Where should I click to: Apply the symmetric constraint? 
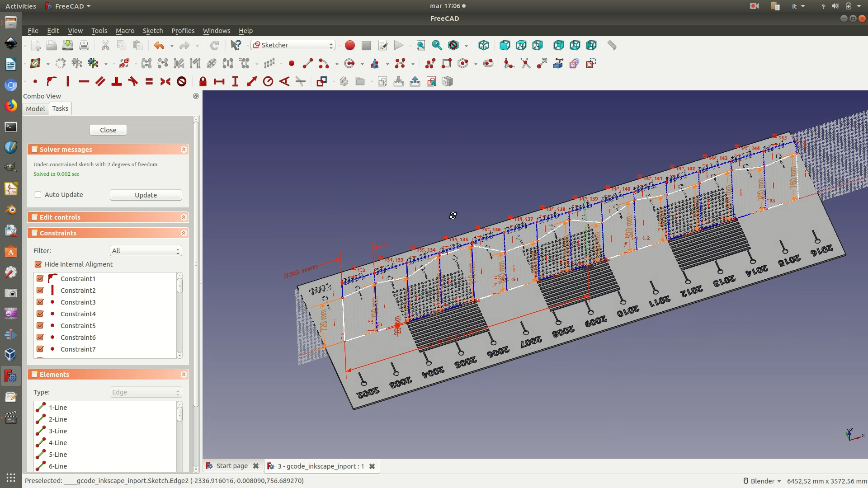pos(165,82)
